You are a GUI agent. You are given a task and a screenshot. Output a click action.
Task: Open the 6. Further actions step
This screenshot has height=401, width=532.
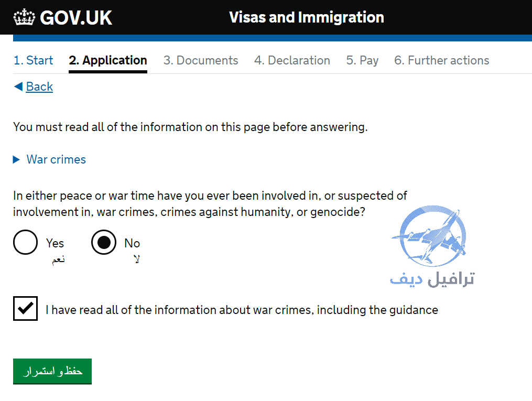pyautogui.click(x=441, y=60)
